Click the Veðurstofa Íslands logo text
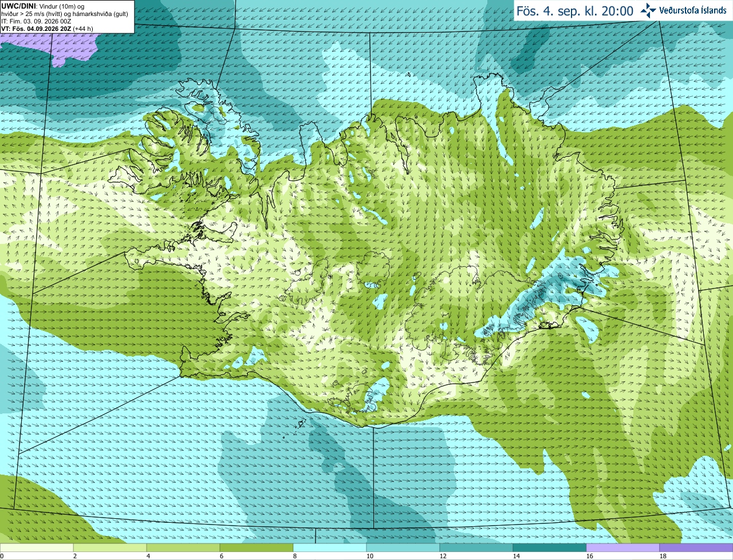Screen dimensions: 733x560 click(x=693, y=10)
